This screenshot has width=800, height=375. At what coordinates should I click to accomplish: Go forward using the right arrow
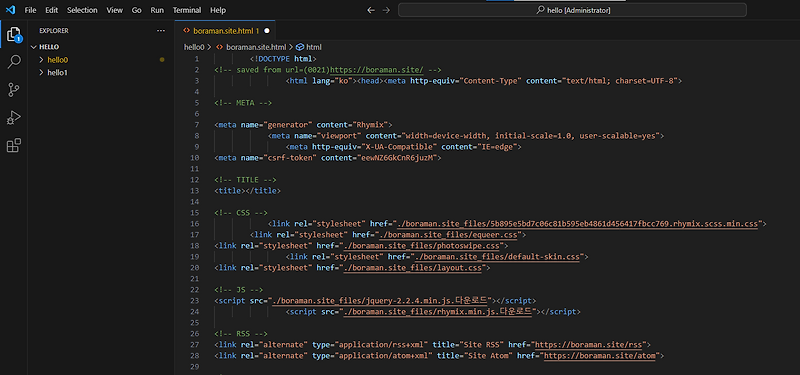tap(386, 10)
